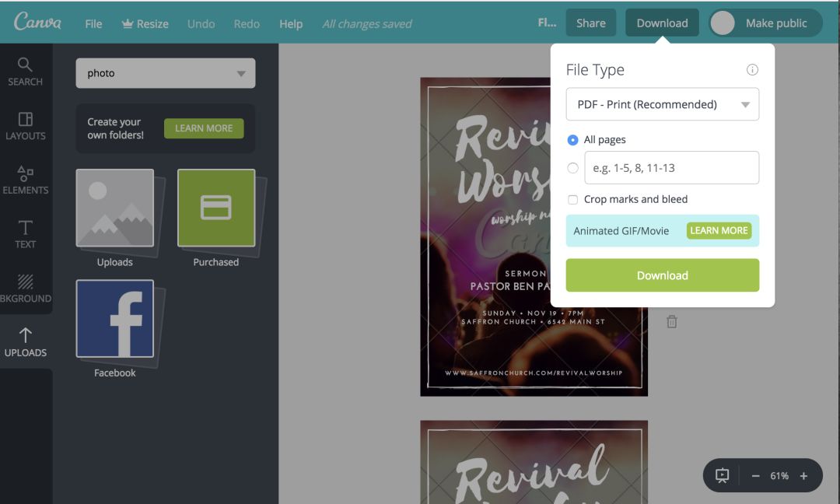Click the user avatar circle
This screenshot has width=840, height=504.
pyautogui.click(x=722, y=23)
